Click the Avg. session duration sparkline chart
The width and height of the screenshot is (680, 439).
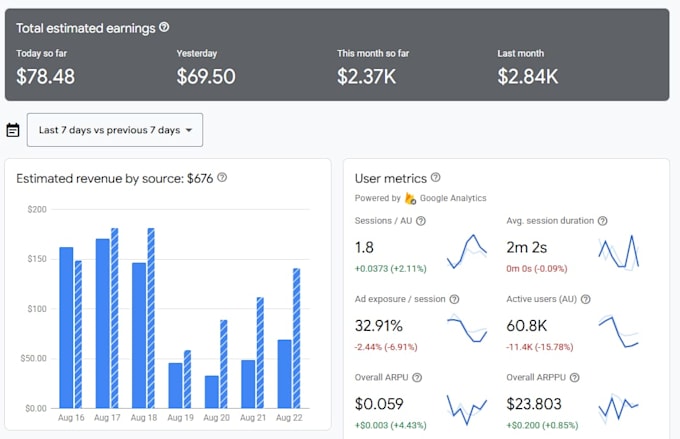pos(618,252)
